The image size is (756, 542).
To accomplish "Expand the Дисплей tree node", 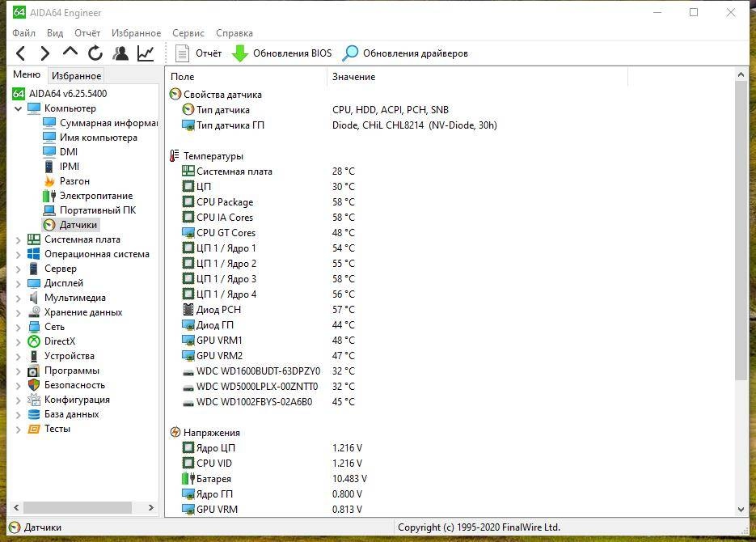I will coord(18,283).
